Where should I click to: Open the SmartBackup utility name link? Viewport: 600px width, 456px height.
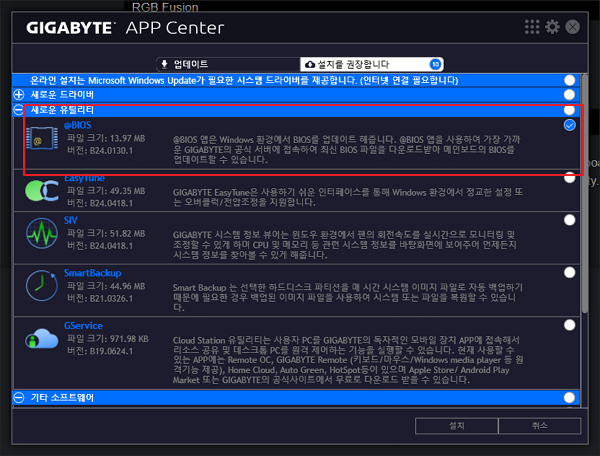(x=93, y=273)
